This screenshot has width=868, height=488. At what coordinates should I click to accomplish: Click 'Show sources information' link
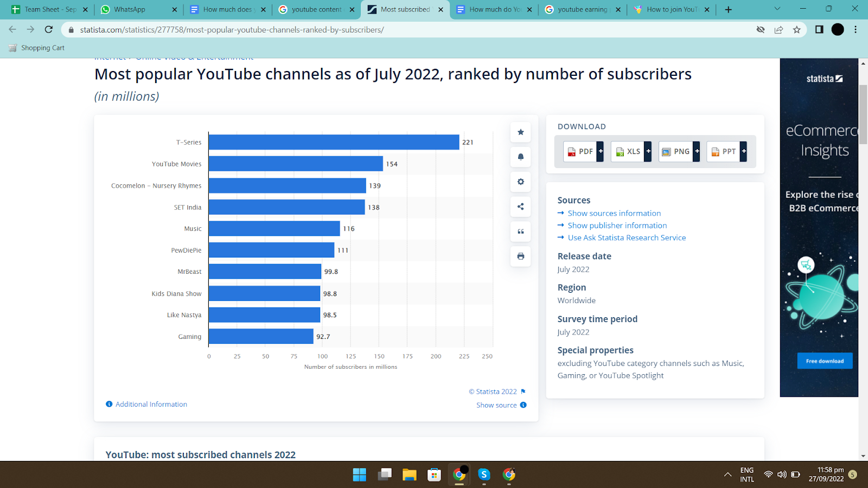[614, 213]
